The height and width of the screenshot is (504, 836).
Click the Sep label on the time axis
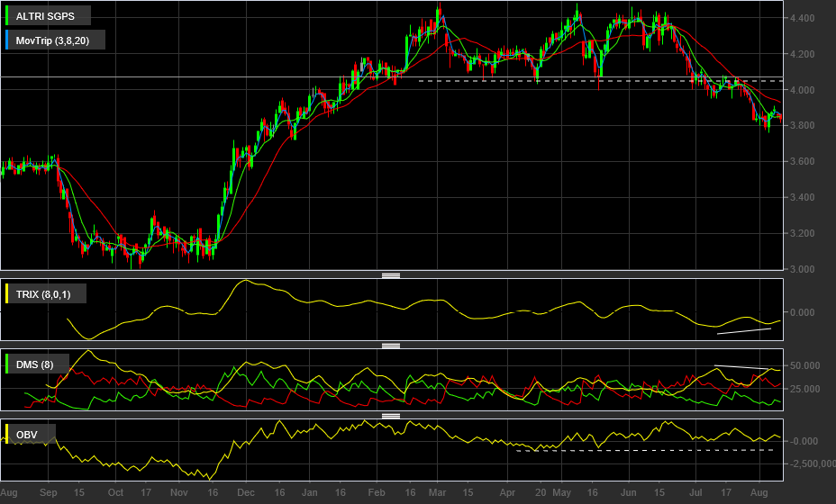[x=48, y=492]
